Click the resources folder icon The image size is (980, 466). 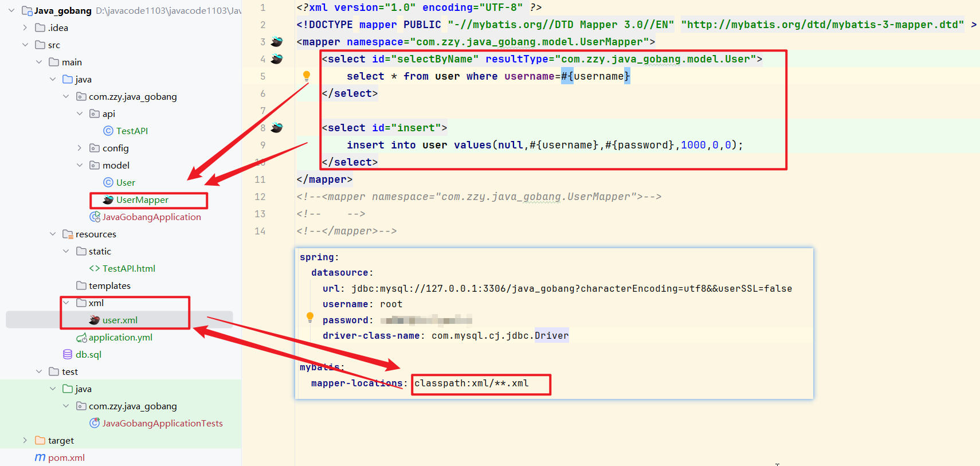pyautogui.click(x=68, y=234)
